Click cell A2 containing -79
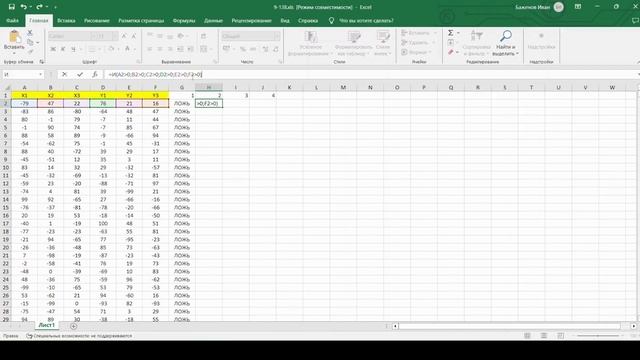The height and width of the screenshot is (360, 640). (24, 103)
